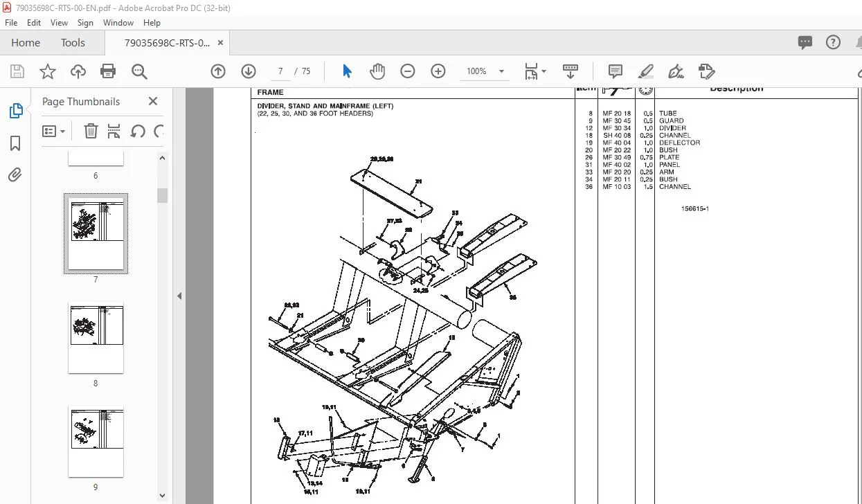This screenshot has height=504, width=862.
Task: Click the PANEL description row
Action: pyautogui.click(x=670, y=165)
